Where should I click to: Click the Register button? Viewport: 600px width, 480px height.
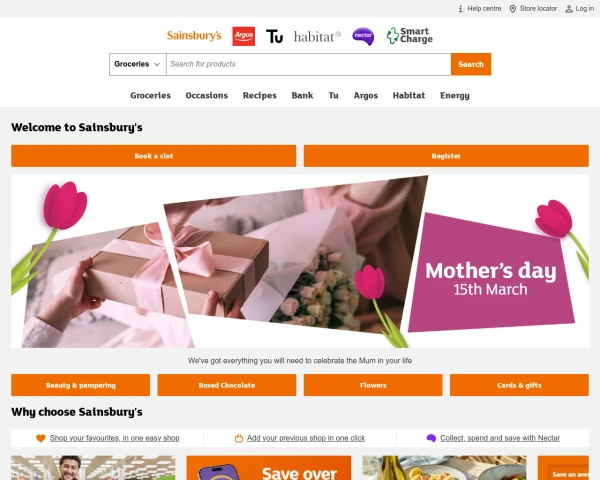(446, 156)
